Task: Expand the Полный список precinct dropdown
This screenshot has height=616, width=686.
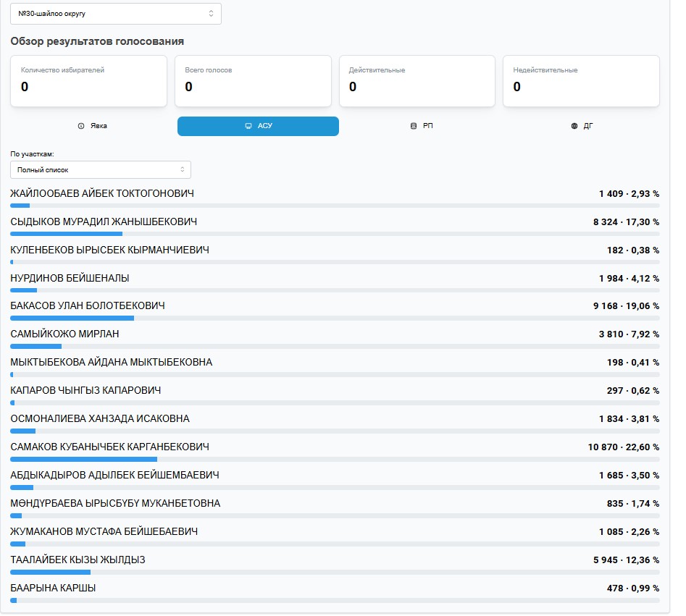Action: pyautogui.click(x=100, y=170)
